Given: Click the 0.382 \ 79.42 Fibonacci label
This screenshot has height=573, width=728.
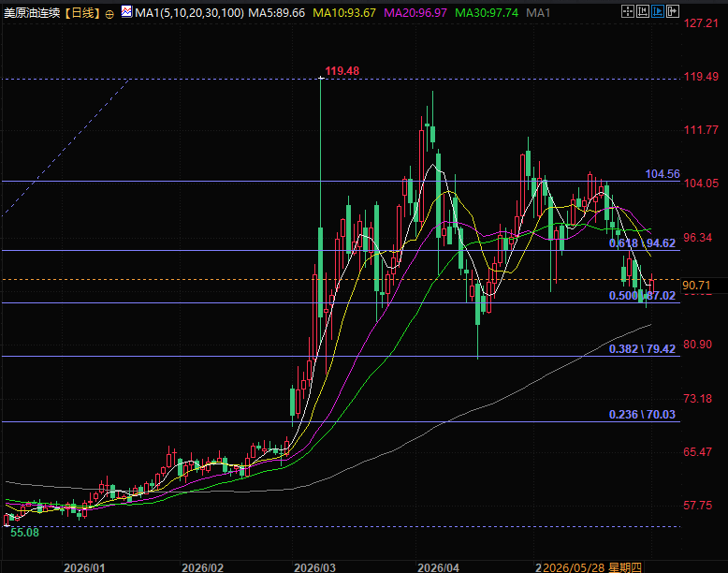Looking at the screenshot, I should tap(642, 349).
